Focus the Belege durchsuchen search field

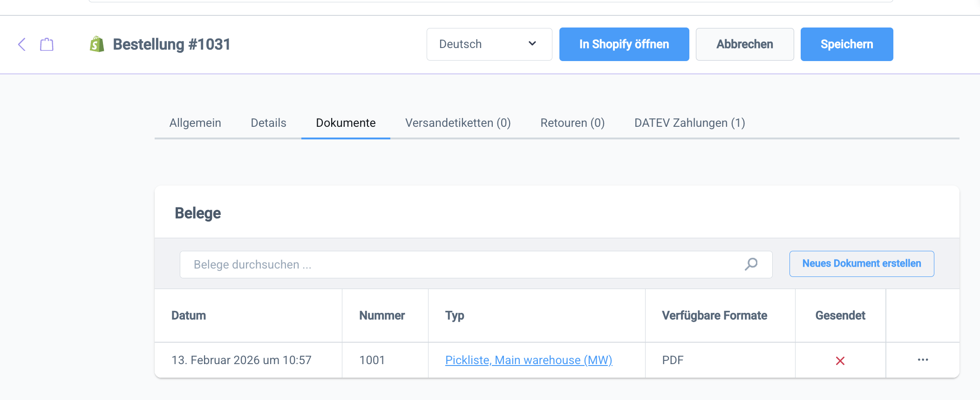tap(461, 265)
